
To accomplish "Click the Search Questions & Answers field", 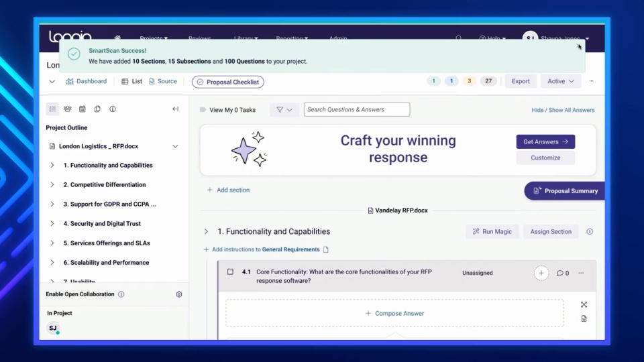I will point(356,109).
